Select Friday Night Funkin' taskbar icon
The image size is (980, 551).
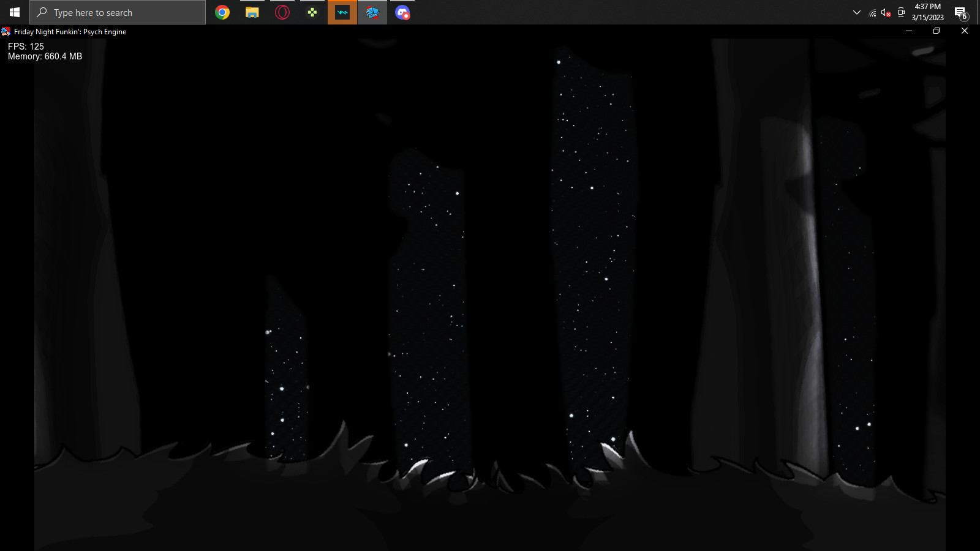click(x=372, y=12)
